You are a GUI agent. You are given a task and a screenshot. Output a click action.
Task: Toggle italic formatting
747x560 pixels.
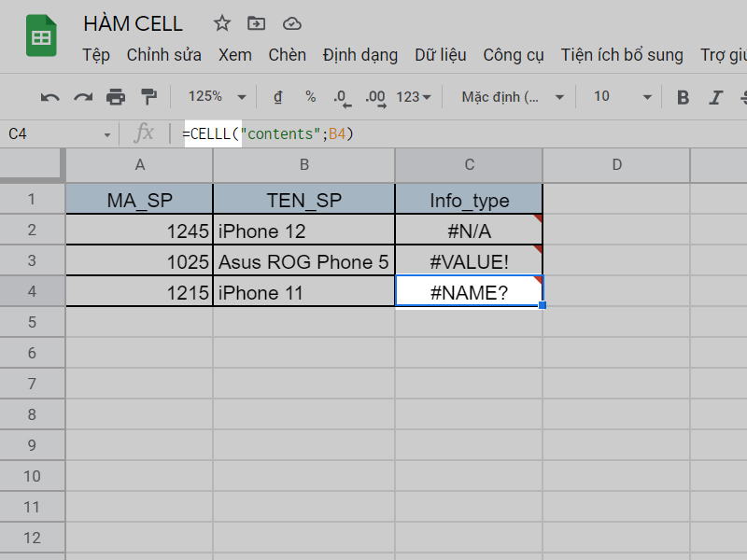point(715,97)
